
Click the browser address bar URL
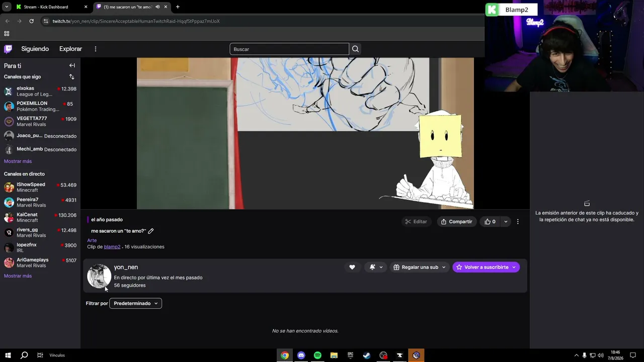136,21
